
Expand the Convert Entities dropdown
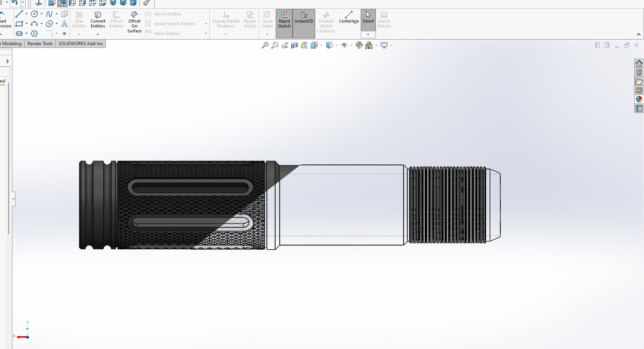point(98,34)
